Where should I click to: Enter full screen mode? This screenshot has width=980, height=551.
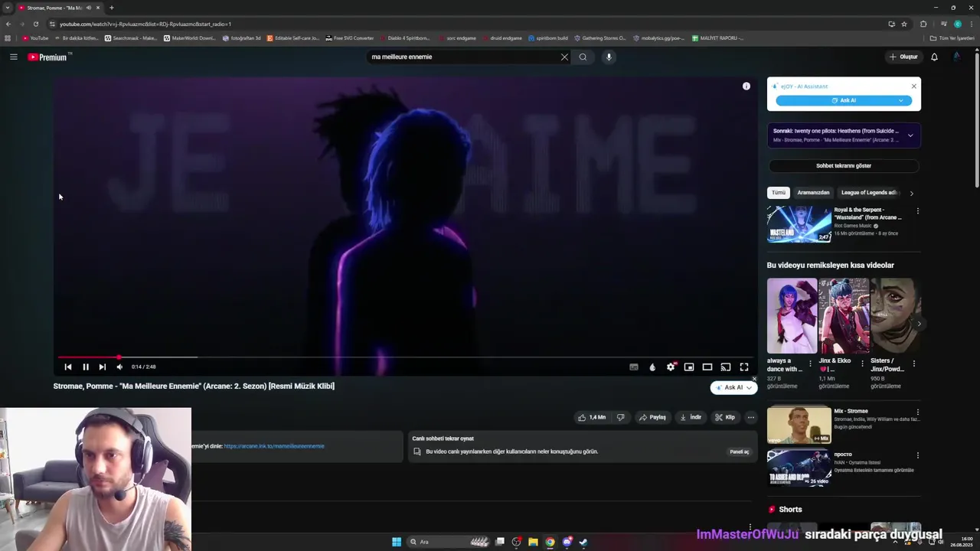744,367
